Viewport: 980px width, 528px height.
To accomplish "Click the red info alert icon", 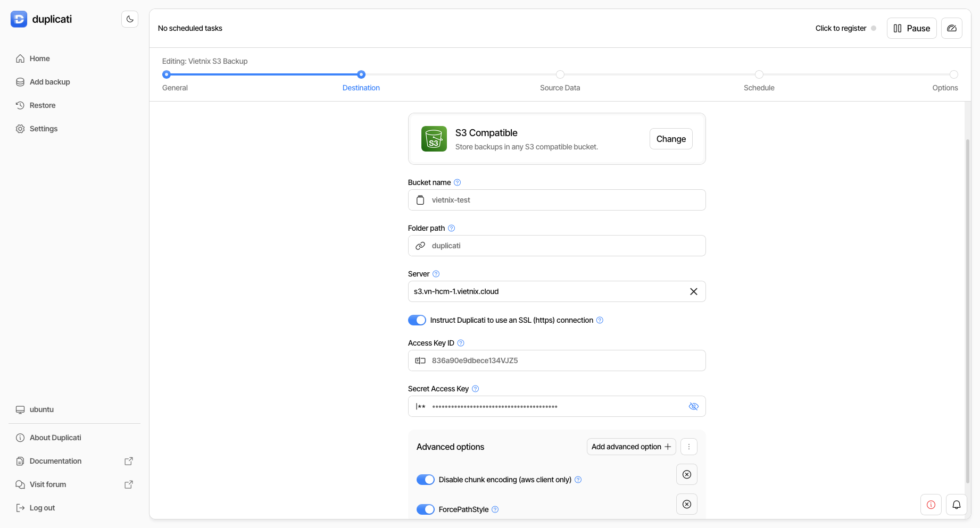I will 931,505.
